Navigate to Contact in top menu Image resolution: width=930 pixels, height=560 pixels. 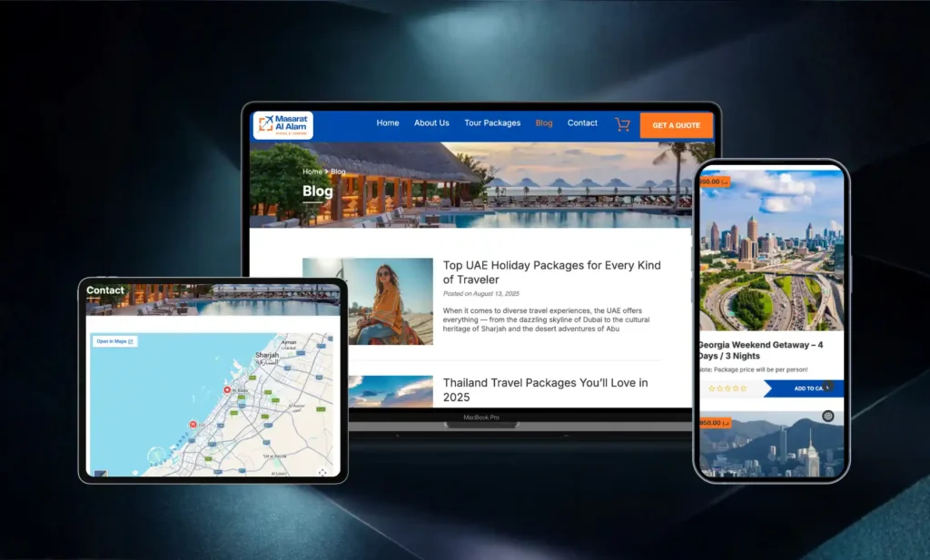click(582, 123)
